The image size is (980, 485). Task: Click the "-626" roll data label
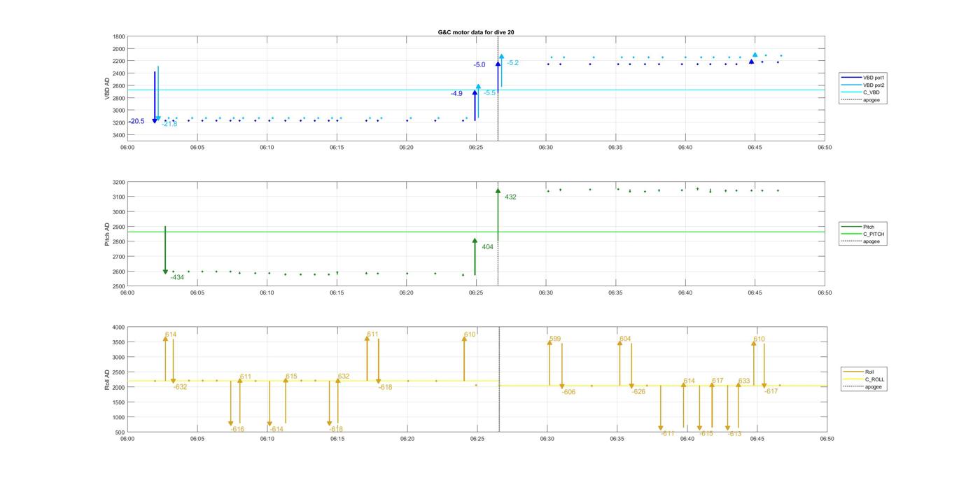point(638,392)
